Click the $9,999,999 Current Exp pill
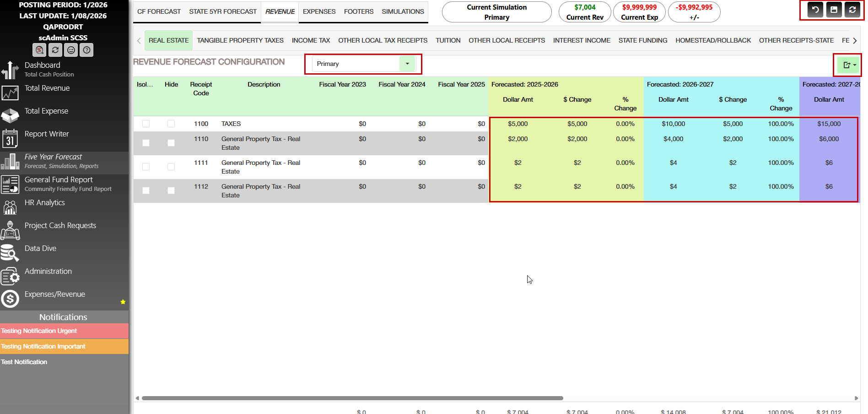 (x=639, y=12)
